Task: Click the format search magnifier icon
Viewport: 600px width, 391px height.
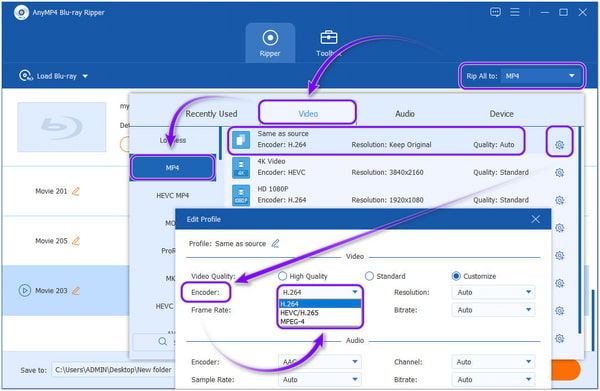Action: click(163, 341)
